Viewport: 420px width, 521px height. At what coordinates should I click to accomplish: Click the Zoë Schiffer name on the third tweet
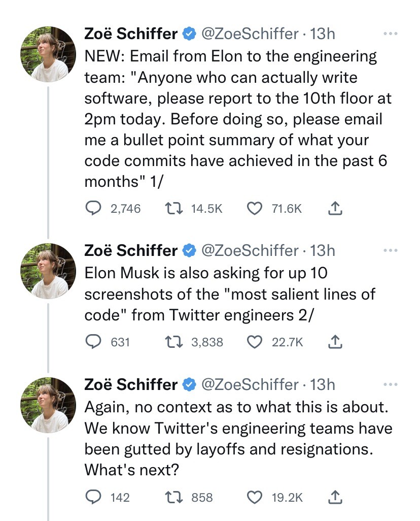click(131, 384)
